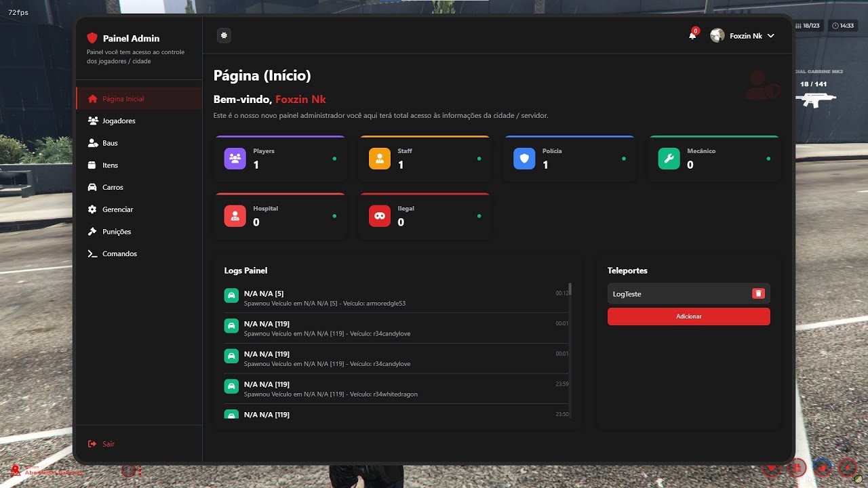
Task: Click the Logs Painel heading
Action: coord(245,270)
